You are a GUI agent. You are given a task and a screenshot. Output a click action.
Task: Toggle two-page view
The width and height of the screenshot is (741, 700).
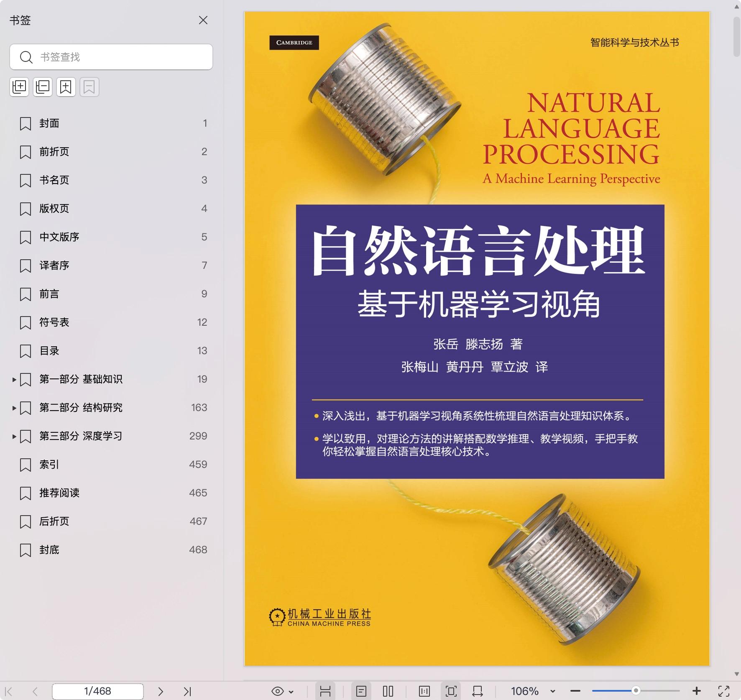coord(388,691)
